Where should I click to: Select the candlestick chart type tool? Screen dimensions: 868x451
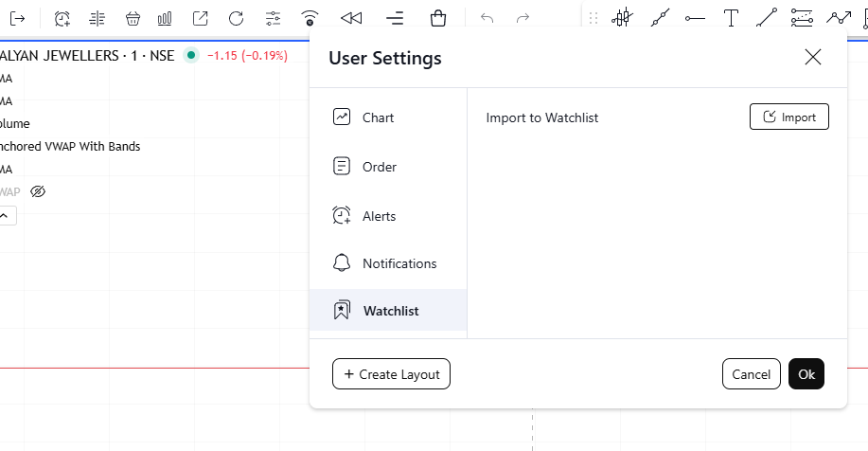622,18
